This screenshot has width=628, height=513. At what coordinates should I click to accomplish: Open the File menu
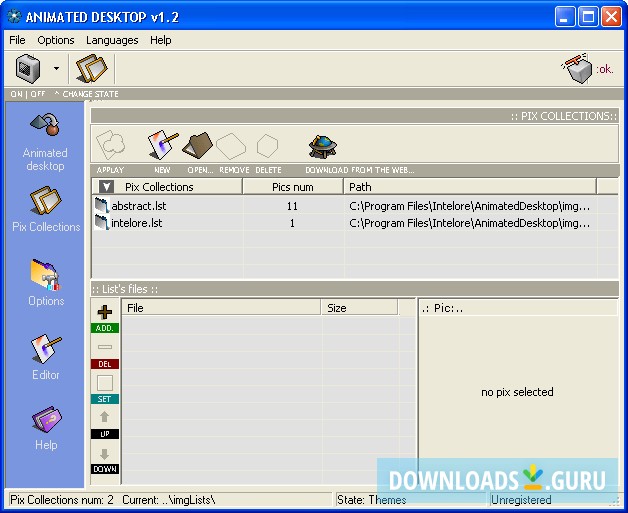17,40
